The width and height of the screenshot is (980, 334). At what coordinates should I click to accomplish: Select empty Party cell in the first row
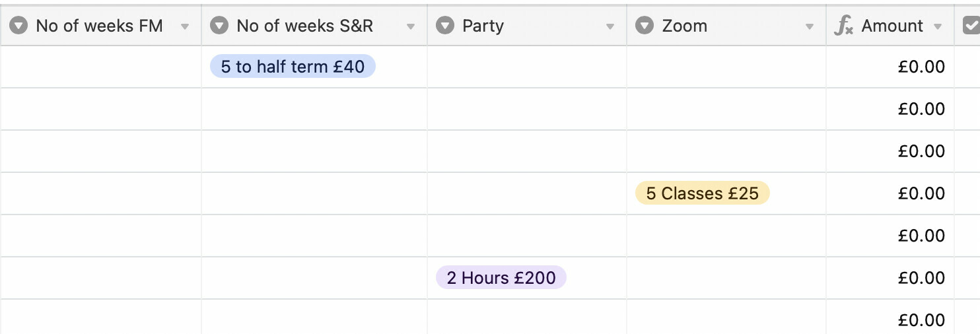[527, 67]
